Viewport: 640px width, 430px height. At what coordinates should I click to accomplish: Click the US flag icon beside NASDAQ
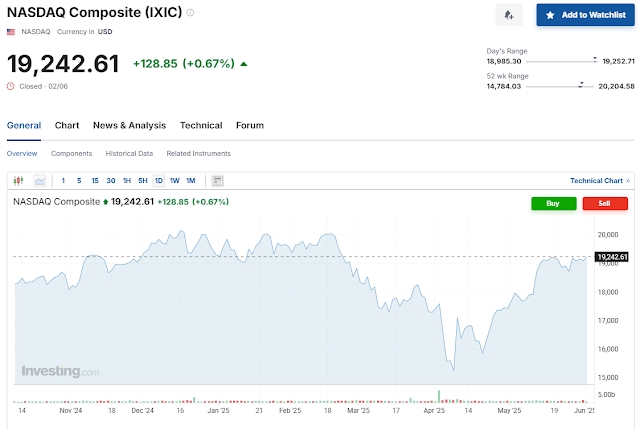[x=11, y=32]
